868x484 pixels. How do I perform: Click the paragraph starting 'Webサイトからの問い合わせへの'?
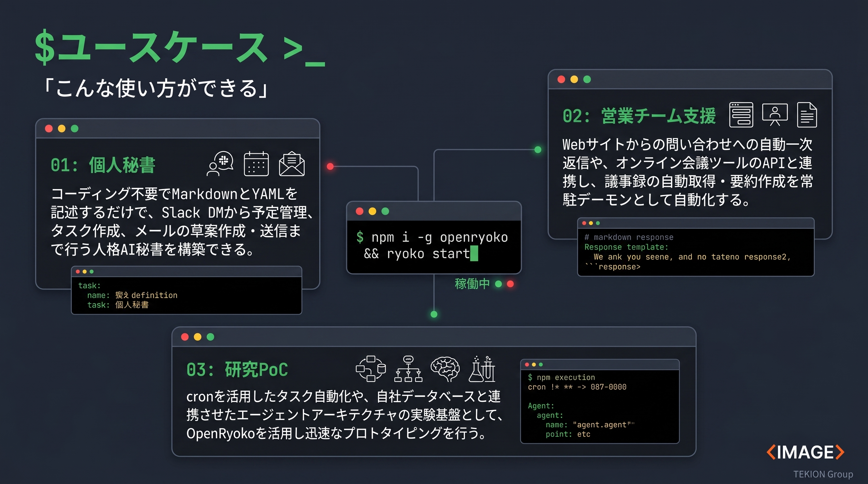click(x=688, y=172)
